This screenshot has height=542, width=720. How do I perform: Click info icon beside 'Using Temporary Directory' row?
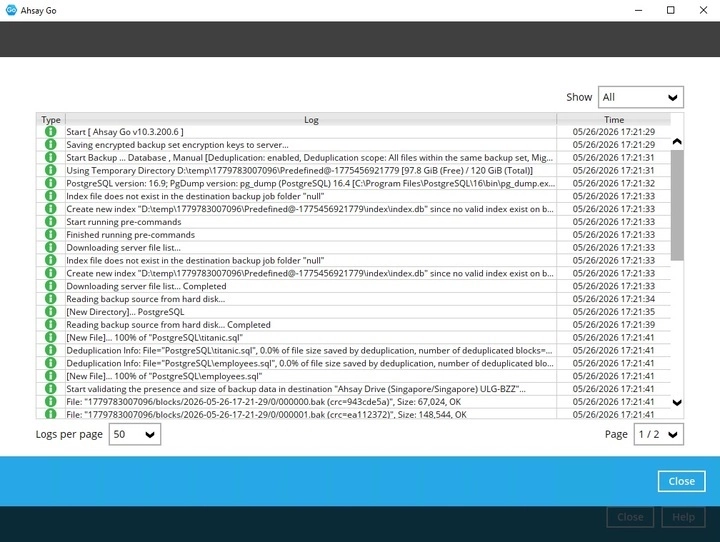coord(51,170)
